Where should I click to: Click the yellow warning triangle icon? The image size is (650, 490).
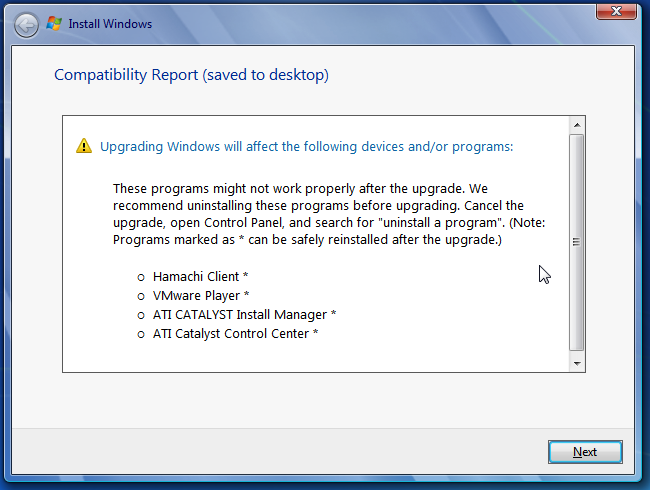point(84,146)
